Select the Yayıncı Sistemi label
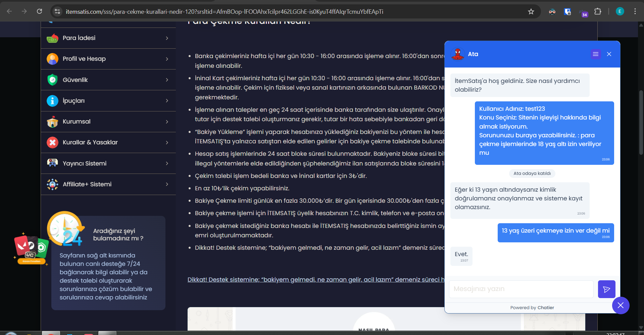The image size is (644, 335). (x=85, y=163)
